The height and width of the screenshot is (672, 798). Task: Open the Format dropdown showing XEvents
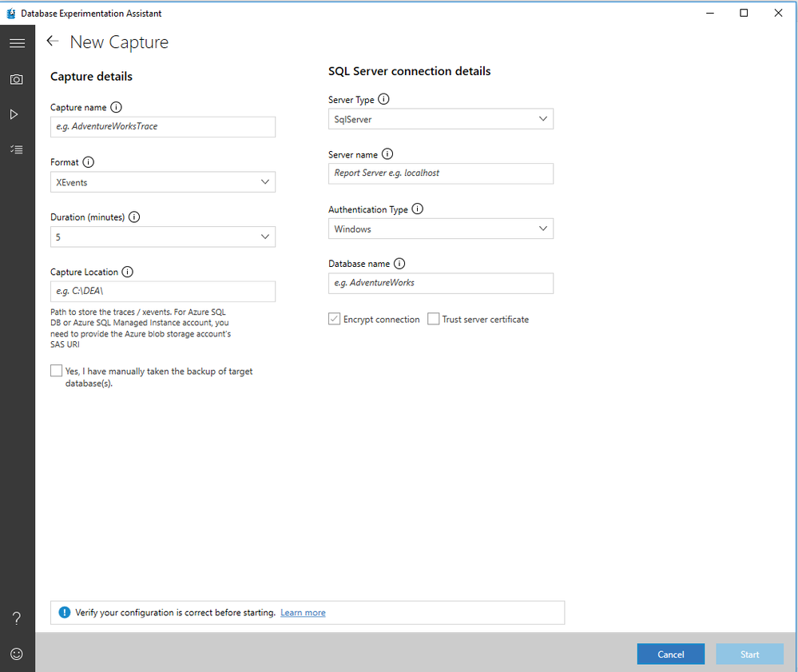[163, 182]
